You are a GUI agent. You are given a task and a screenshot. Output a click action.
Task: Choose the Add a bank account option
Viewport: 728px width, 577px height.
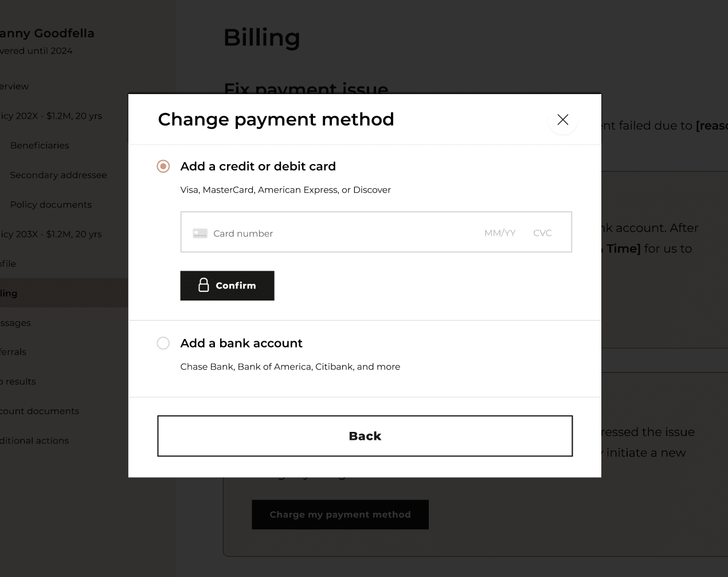[x=163, y=343]
